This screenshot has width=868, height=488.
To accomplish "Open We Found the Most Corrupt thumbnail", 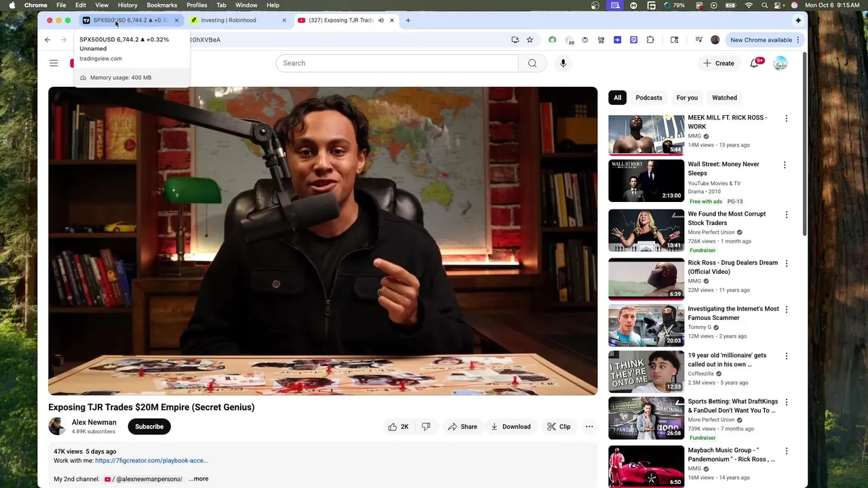I will click(646, 230).
